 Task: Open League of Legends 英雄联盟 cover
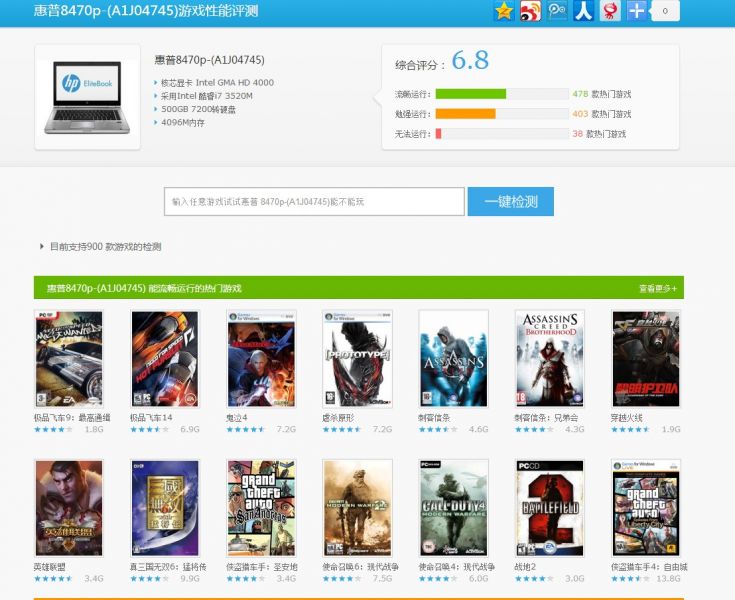point(69,508)
